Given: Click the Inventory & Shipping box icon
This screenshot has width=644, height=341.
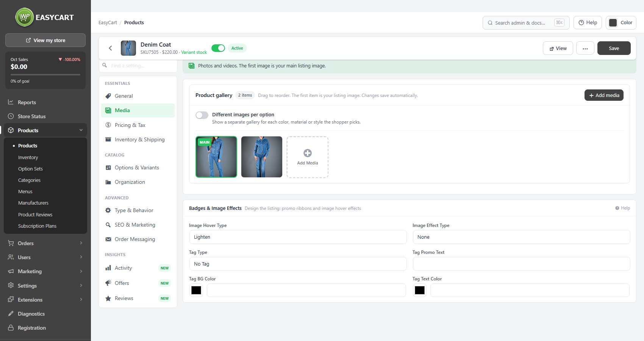Looking at the screenshot, I should pos(108,139).
